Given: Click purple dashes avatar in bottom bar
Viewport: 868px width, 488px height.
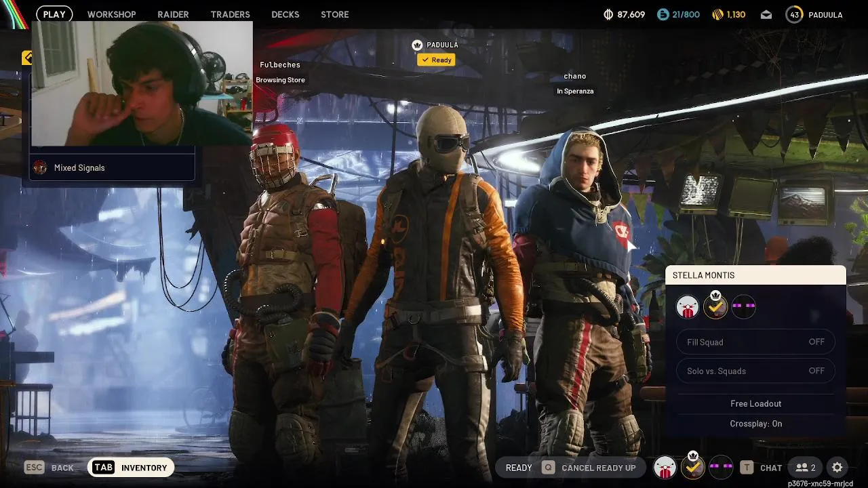Looking at the screenshot, I should [721, 467].
